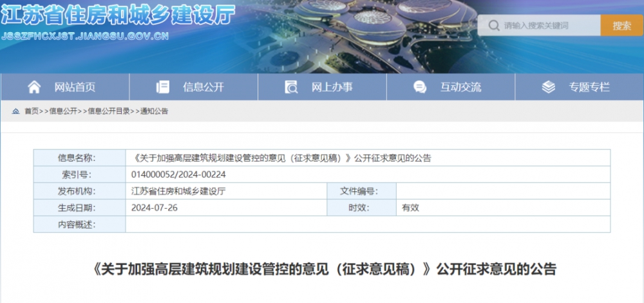The height and width of the screenshot is (303, 644).
Task: Click the chat bubble icon beside 互动交流
Action: tap(420, 87)
